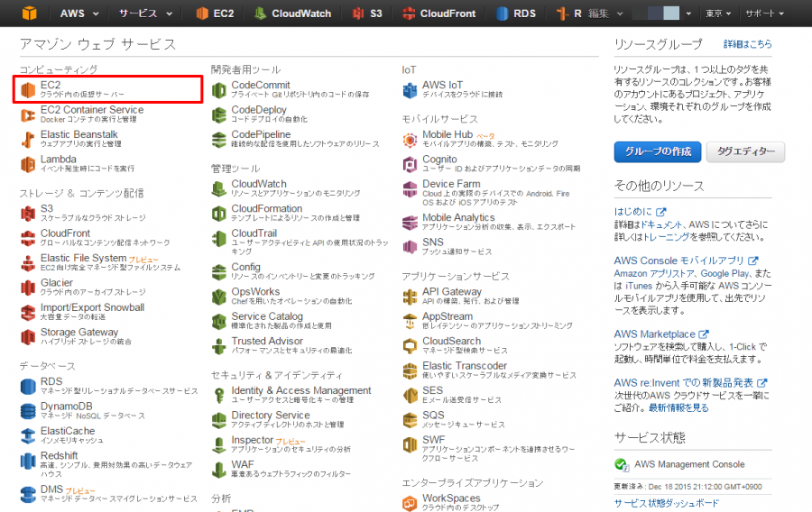The height and width of the screenshot is (512, 812).
Task: Click the S3 icon in storage list
Action: (x=28, y=214)
